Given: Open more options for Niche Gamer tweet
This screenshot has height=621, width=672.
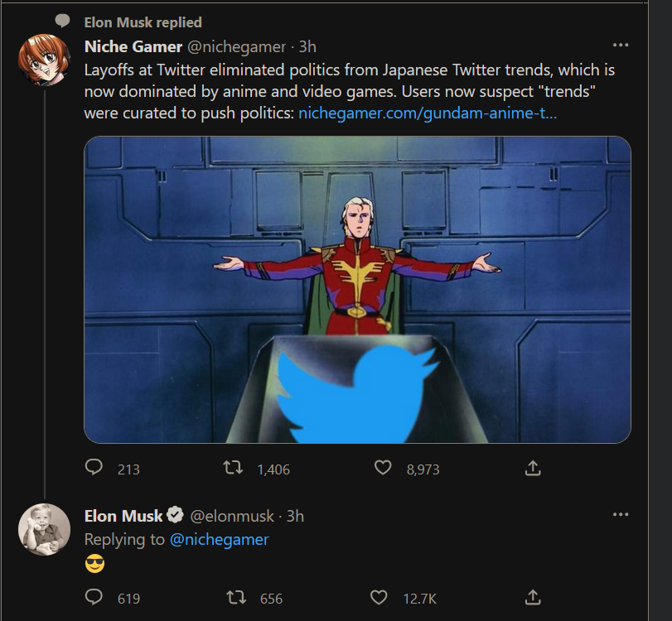Looking at the screenshot, I should 621,45.
